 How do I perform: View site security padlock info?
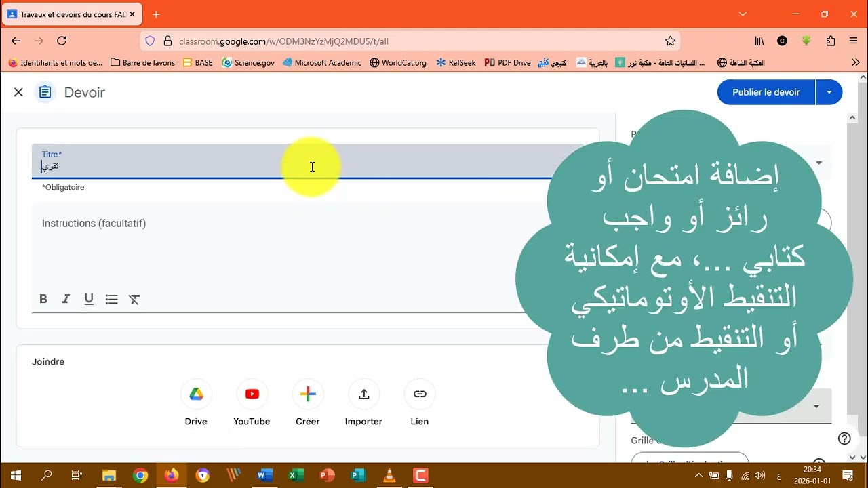tap(167, 41)
